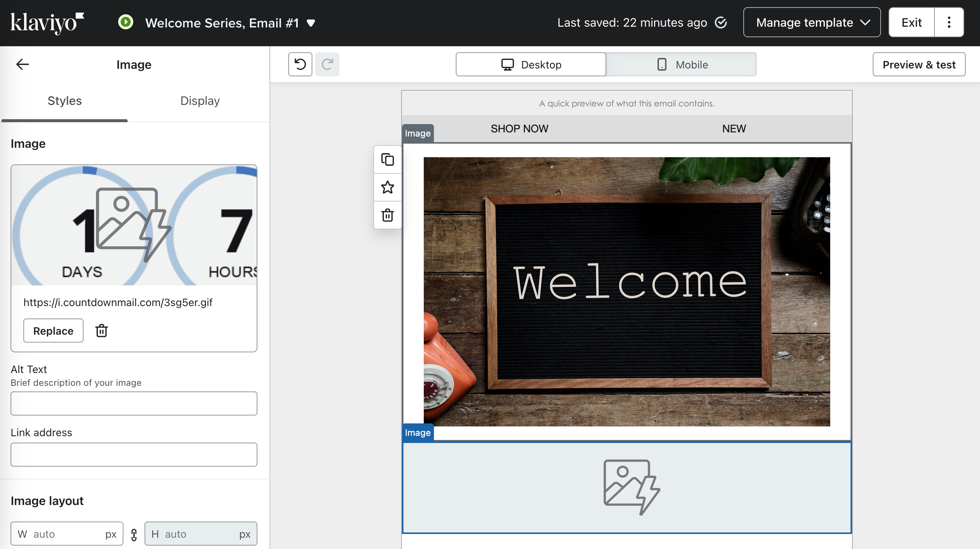Select the dynamic image placeholder block
The width and height of the screenshot is (980, 549).
627,487
